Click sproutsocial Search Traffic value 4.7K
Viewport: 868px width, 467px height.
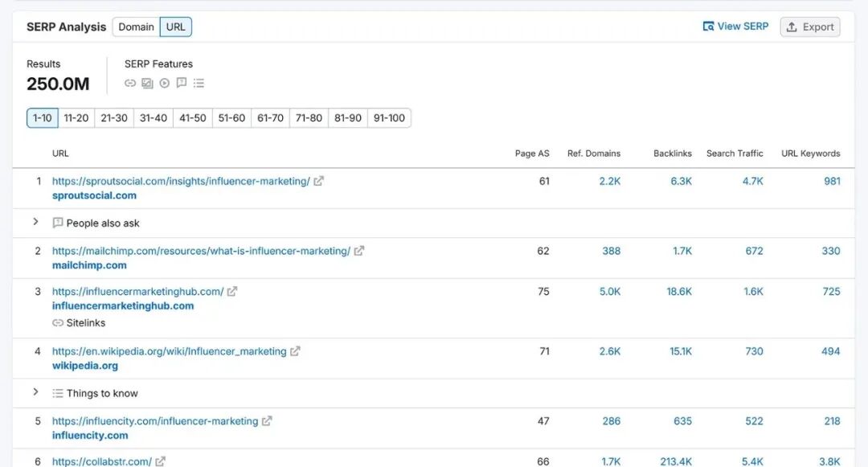pyautogui.click(x=752, y=181)
